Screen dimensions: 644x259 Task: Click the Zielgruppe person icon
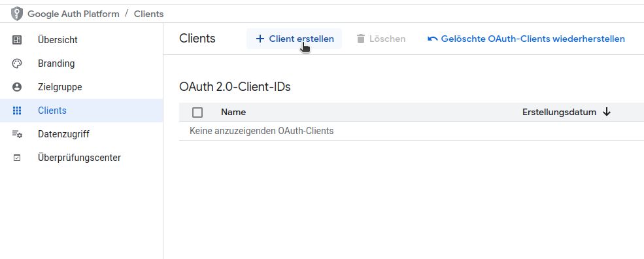click(x=17, y=87)
